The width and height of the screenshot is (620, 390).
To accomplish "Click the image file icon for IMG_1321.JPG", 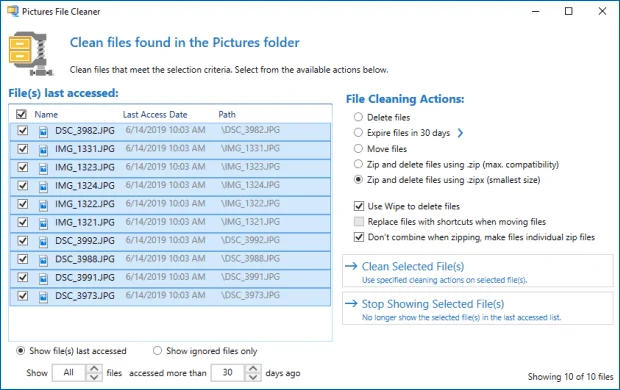I will pos(43,223).
